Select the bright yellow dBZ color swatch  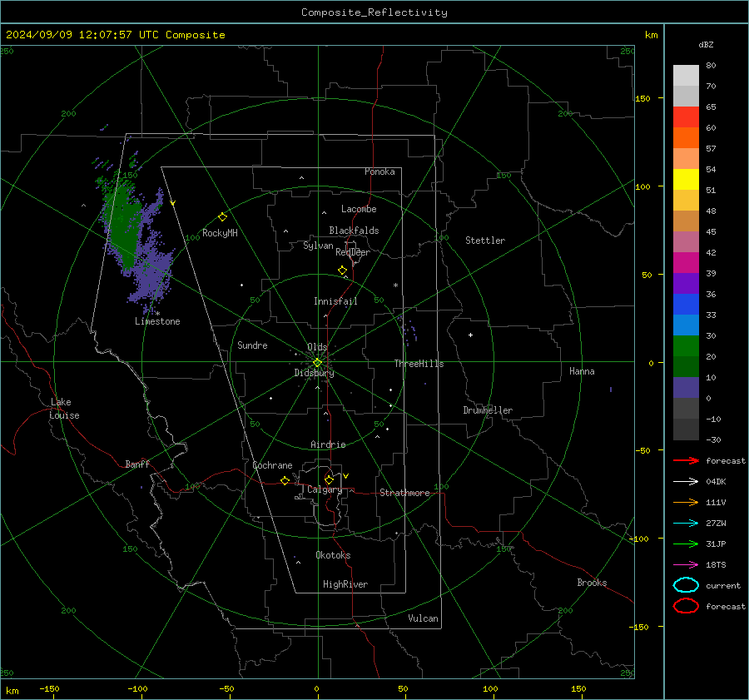686,179
